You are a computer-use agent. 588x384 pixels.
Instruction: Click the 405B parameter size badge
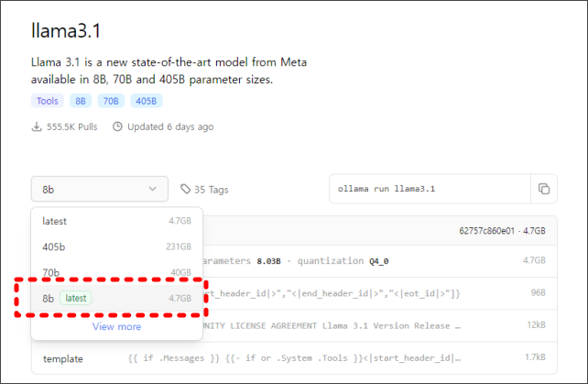(x=146, y=101)
